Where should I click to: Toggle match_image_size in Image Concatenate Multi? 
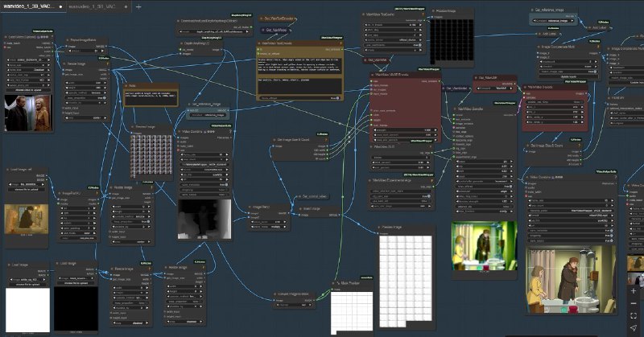(568, 72)
